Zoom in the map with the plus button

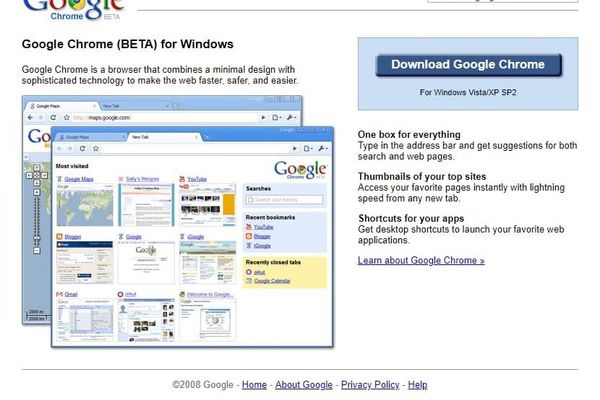(37, 192)
